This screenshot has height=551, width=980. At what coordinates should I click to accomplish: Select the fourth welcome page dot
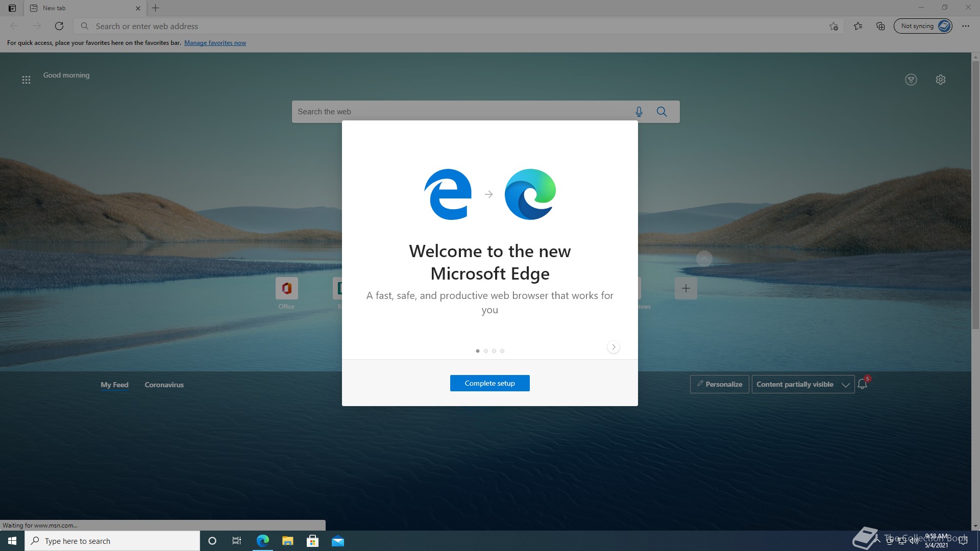(502, 351)
